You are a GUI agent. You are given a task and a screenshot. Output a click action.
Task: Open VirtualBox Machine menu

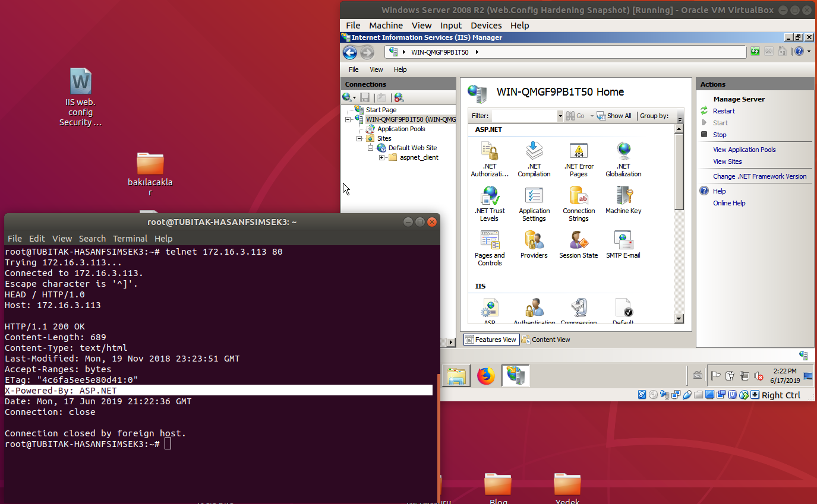click(x=386, y=26)
